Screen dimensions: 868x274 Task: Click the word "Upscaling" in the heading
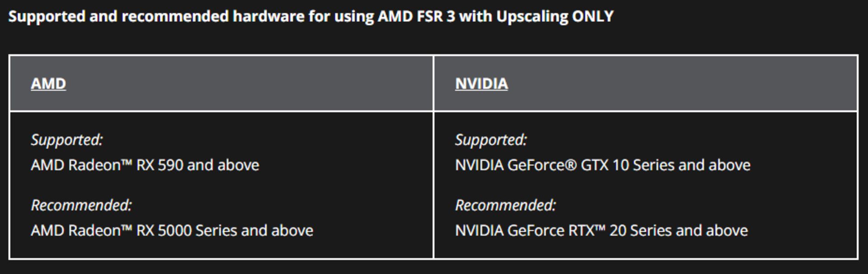[532, 17]
